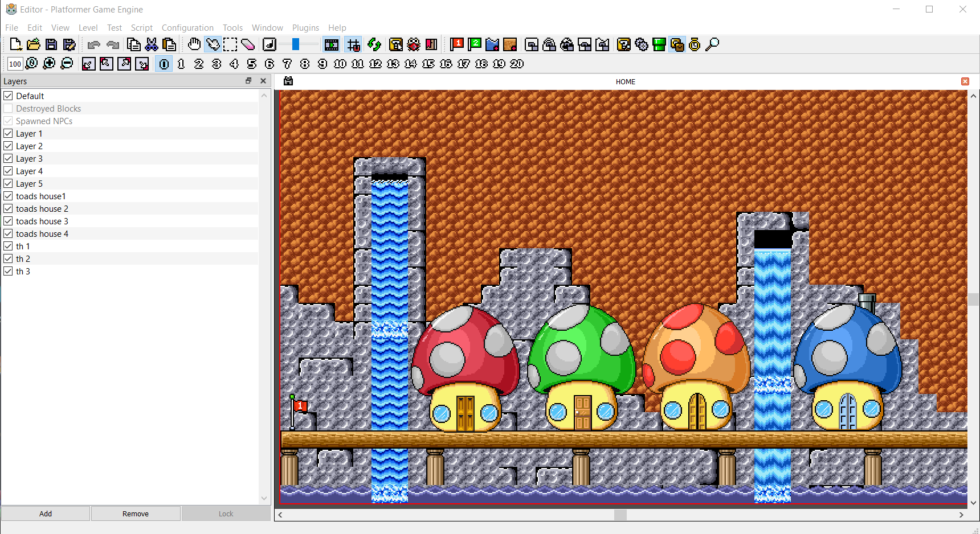Open the magnifying glass search tool
This screenshot has height=534, width=980.
712,44
